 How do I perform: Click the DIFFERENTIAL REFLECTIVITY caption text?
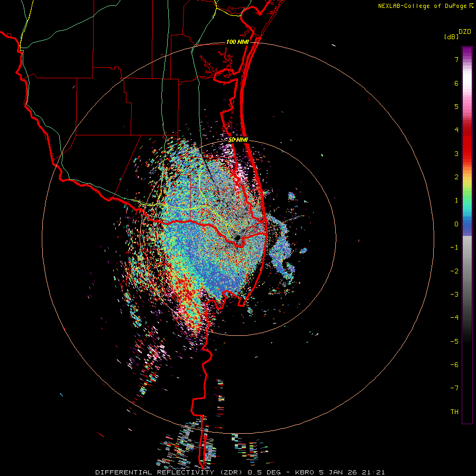(x=154, y=472)
